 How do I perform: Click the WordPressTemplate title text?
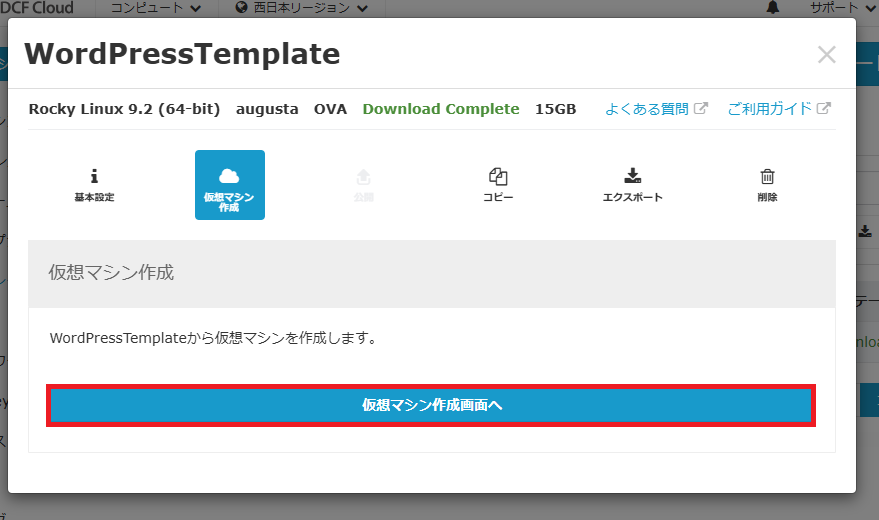pyautogui.click(x=182, y=54)
